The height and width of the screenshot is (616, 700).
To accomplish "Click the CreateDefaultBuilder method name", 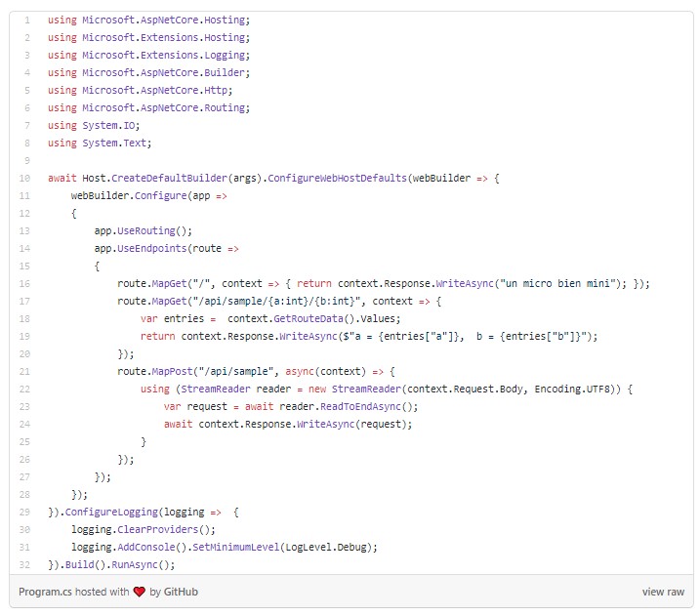I will coord(168,179).
